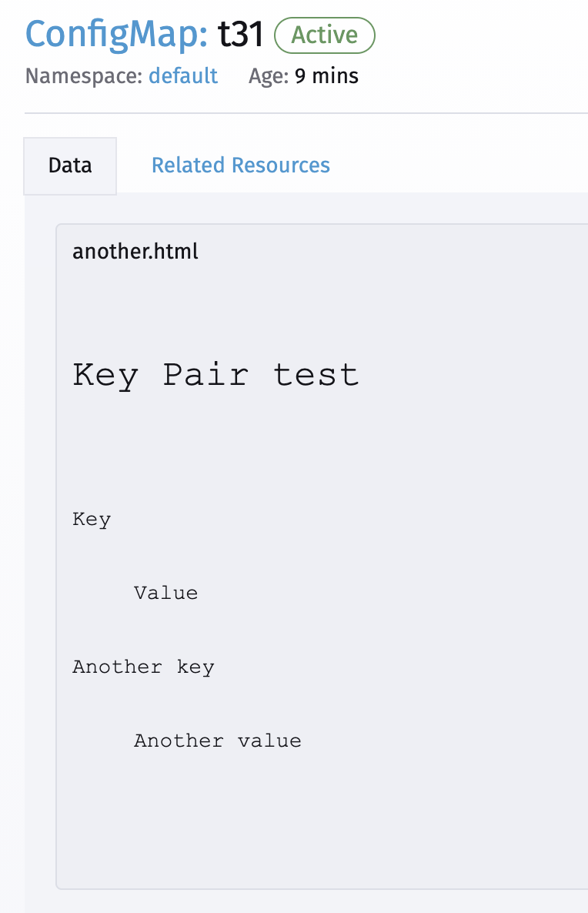Click the another.html data entry label
The height and width of the screenshot is (913, 588).
click(135, 251)
